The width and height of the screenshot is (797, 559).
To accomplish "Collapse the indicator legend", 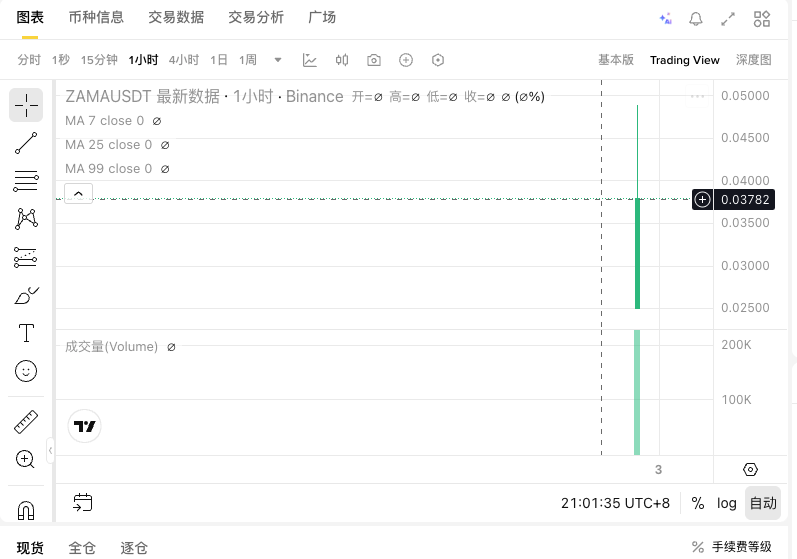I will (78, 194).
